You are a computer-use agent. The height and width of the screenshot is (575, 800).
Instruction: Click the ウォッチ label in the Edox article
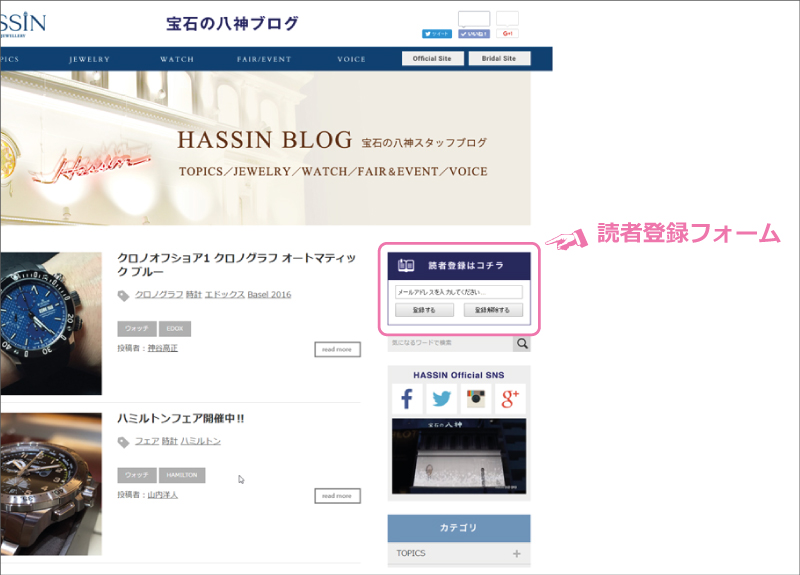[137, 329]
